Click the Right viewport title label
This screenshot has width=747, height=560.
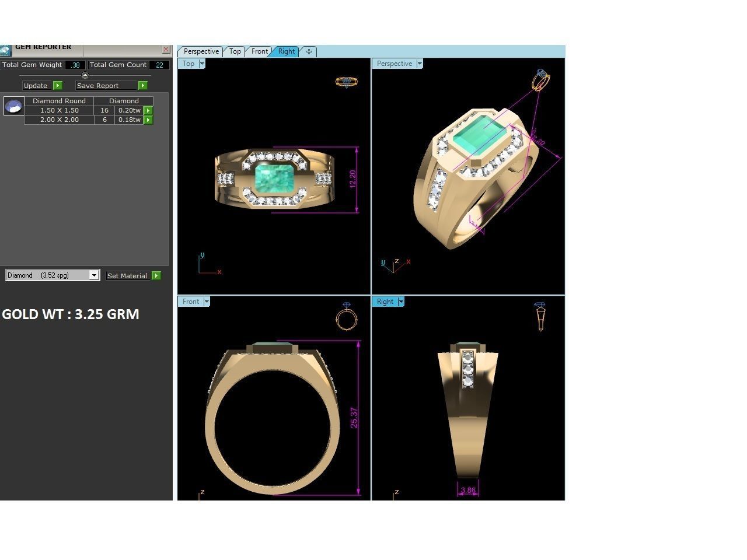(x=385, y=302)
